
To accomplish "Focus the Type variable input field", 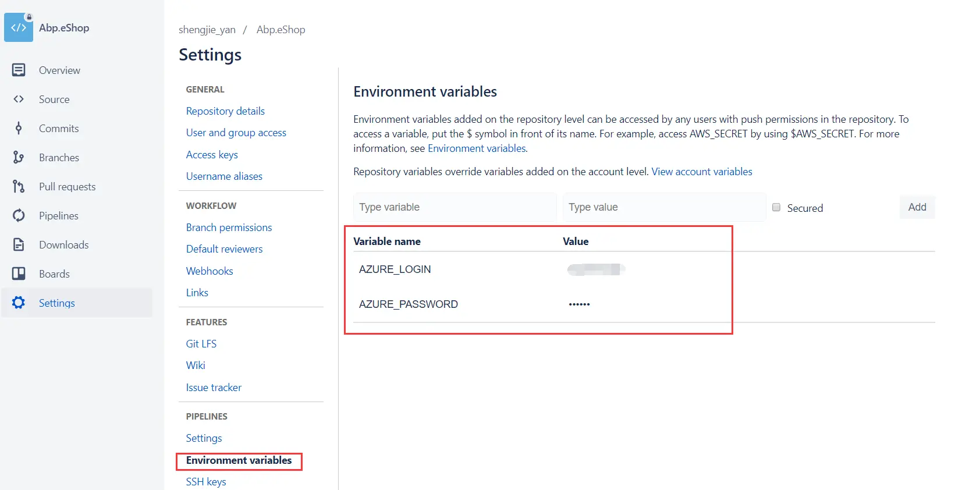I will tap(455, 207).
